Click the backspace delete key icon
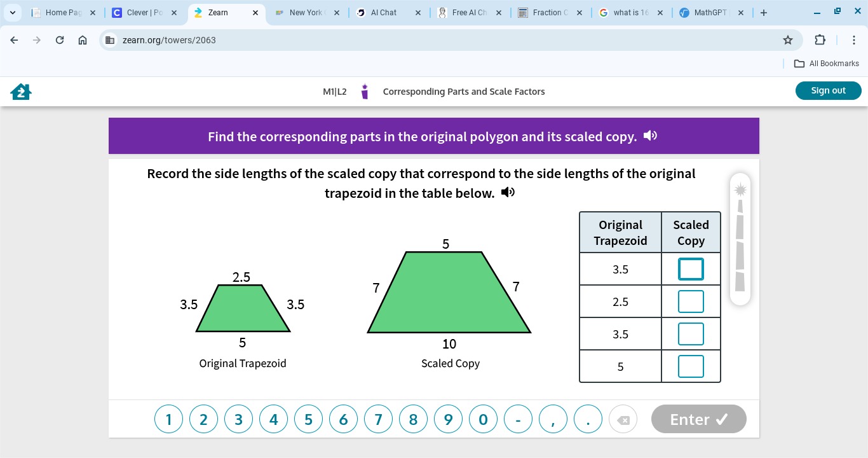 [623, 420]
